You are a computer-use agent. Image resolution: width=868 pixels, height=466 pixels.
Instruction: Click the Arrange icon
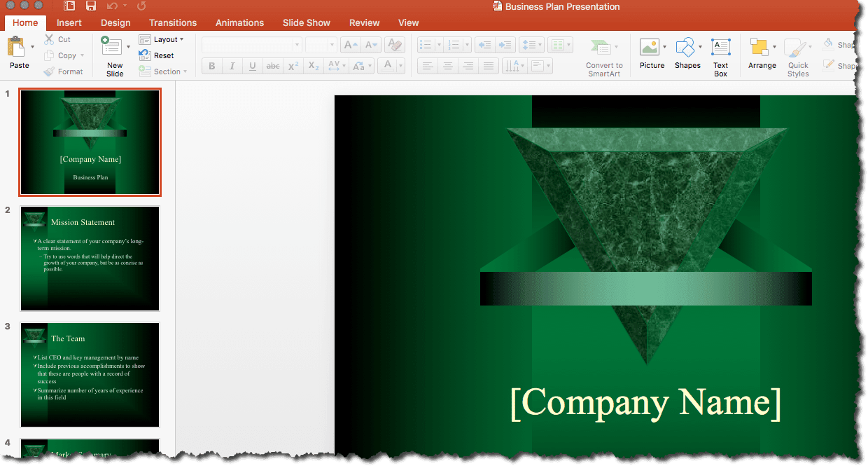coord(759,48)
